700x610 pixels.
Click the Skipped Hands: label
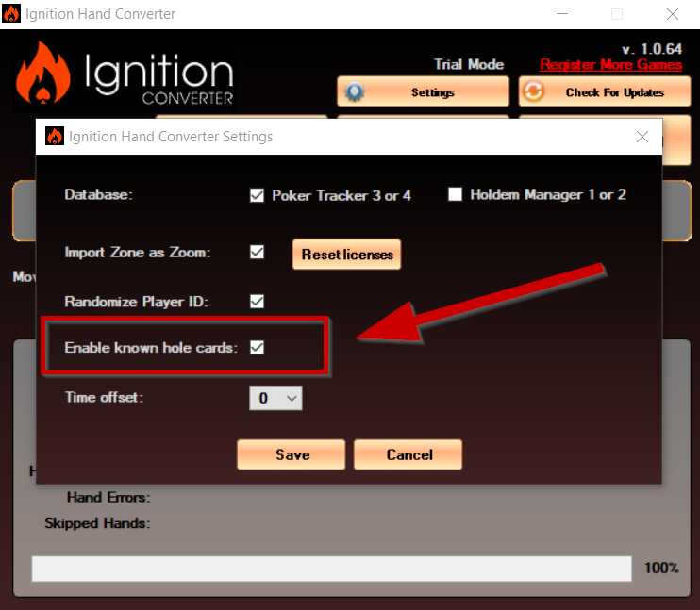[97, 523]
